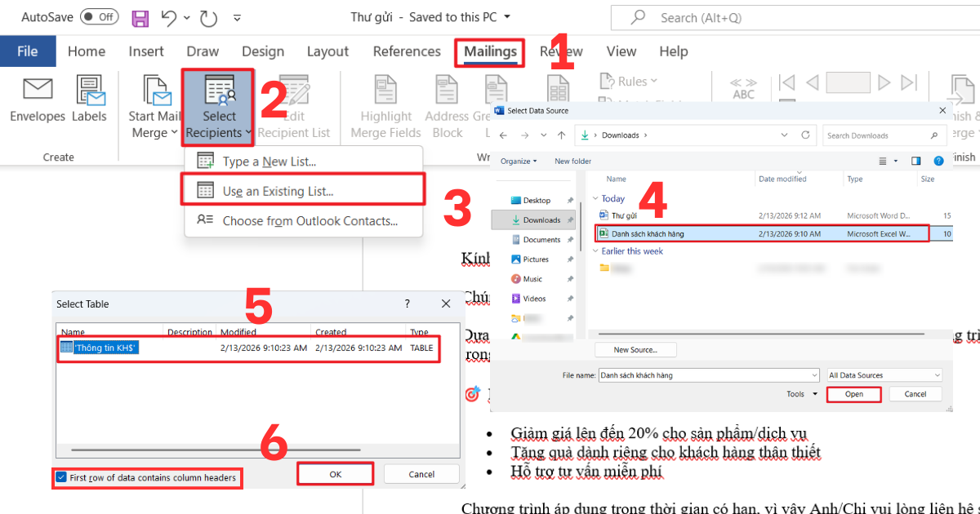Screen dimensions: 980x514
Task: Click the Undo icon
Action: [x=169, y=17]
